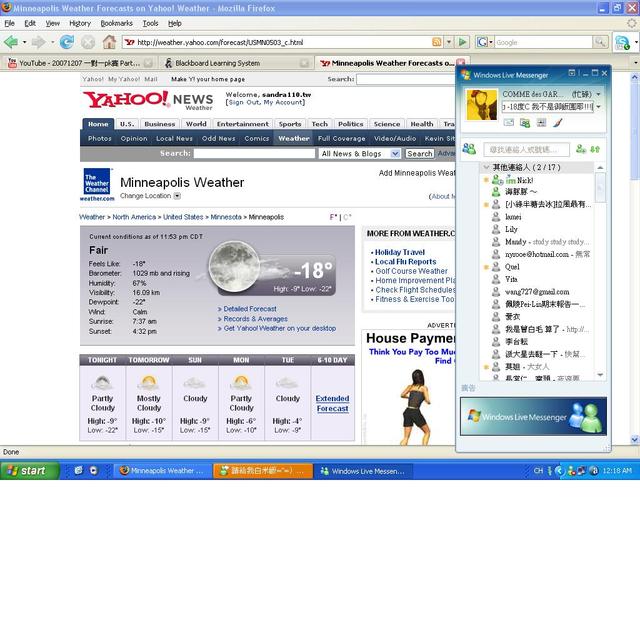Click Messenger profile display picture
The height and width of the screenshot is (640, 640).
pyautogui.click(x=482, y=105)
